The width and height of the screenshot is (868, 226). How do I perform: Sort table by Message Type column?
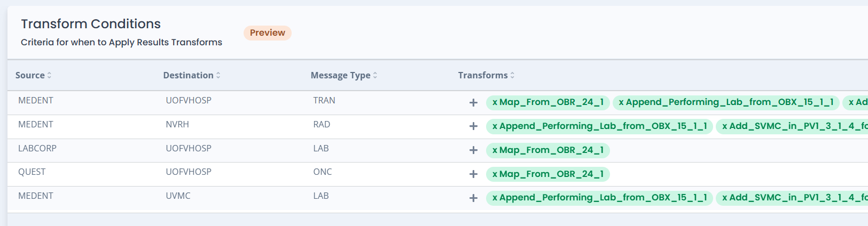[x=344, y=75]
